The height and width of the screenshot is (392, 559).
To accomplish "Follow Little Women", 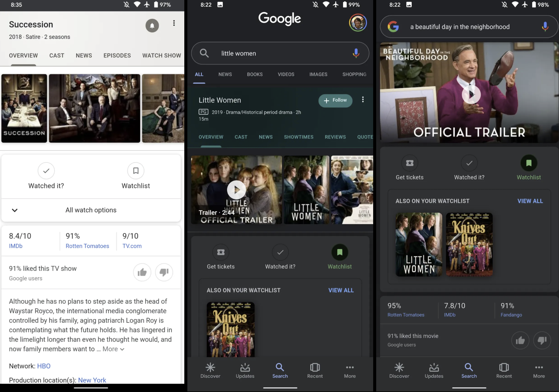I will tap(335, 100).
